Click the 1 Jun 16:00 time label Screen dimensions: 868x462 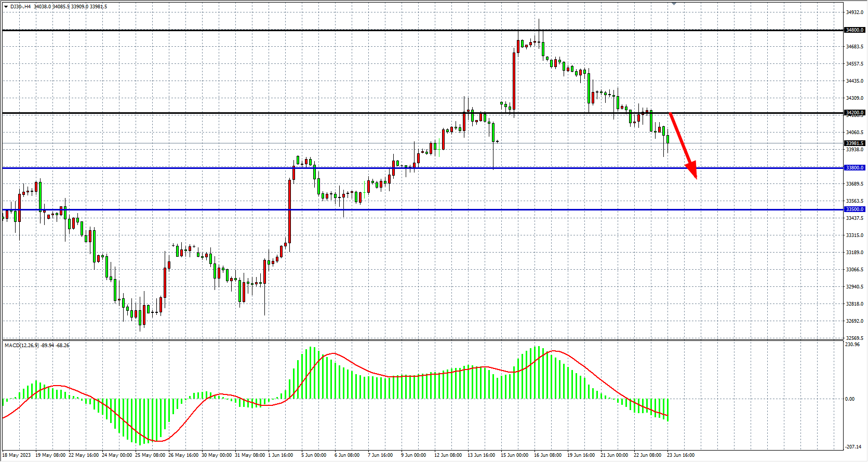point(281,455)
